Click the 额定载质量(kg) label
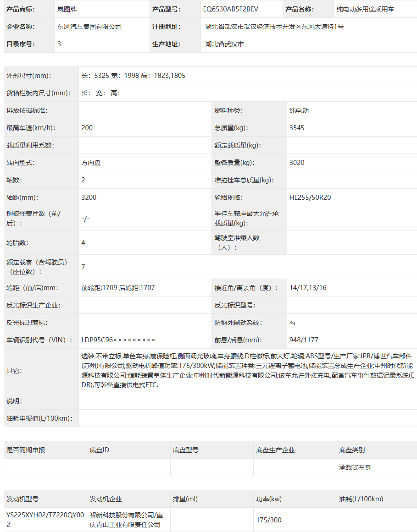The image size is (417, 532). coord(238,145)
